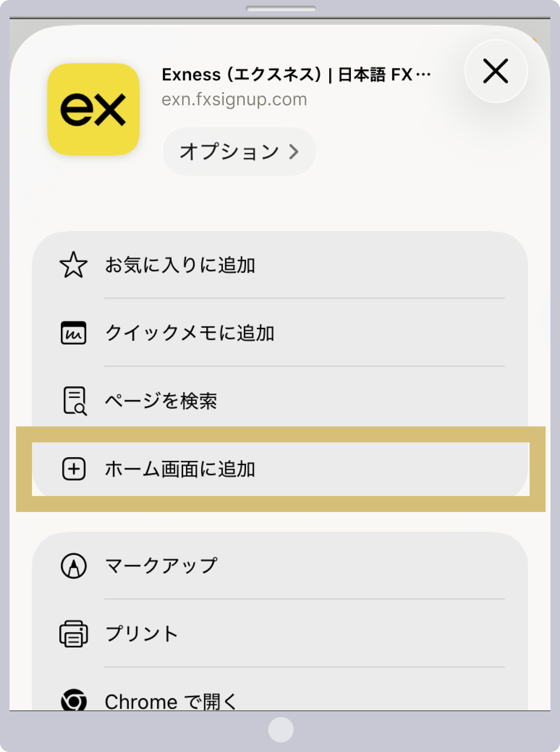Viewport: 560px width, 752px height.
Task: Tap the page title Exness（エクスネス）
Action: pos(296,74)
